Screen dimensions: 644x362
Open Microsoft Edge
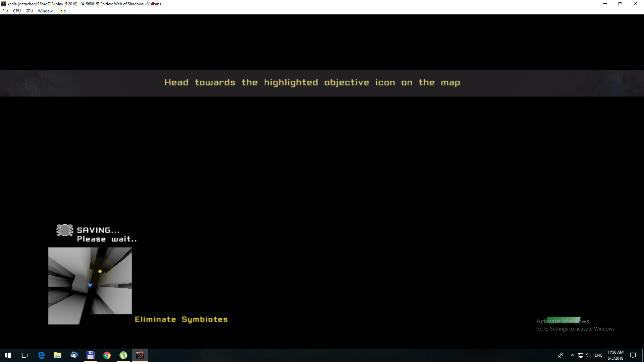(x=41, y=355)
